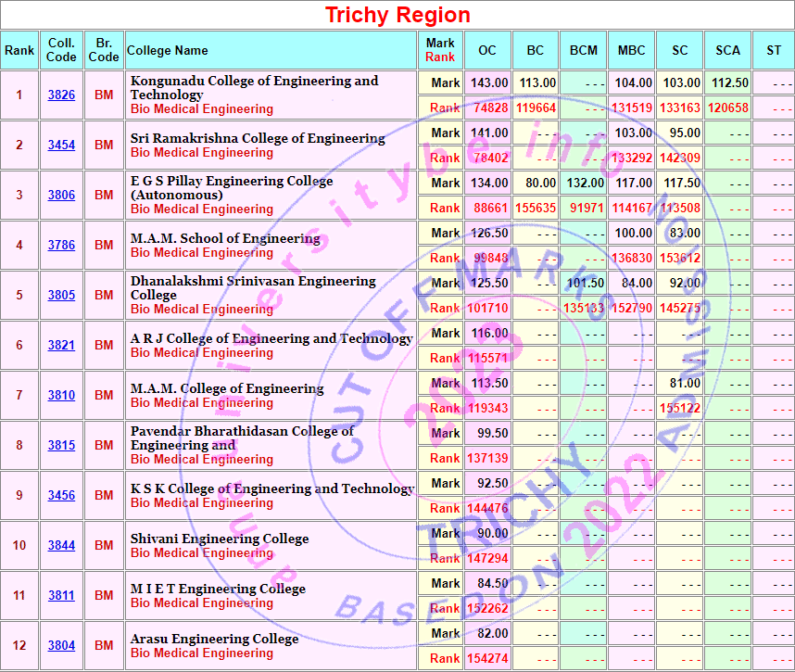Click the 3806 college code link
The image size is (795, 672).
coord(61,196)
